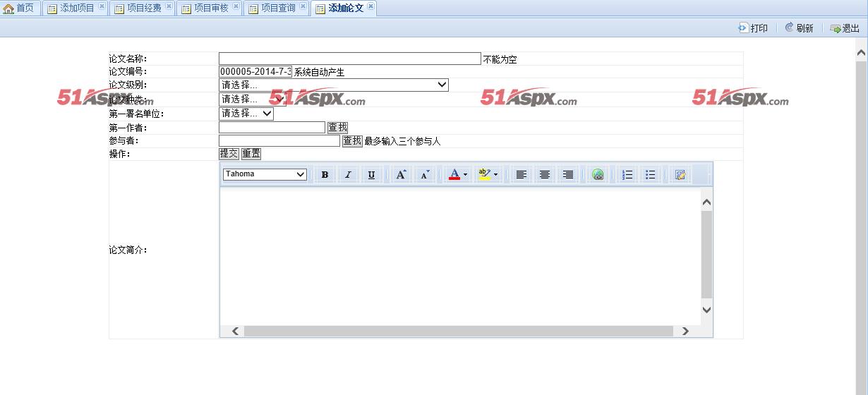868x395 pixels.
Task: Open the highlight color picker arrow
Action: [x=495, y=175]
